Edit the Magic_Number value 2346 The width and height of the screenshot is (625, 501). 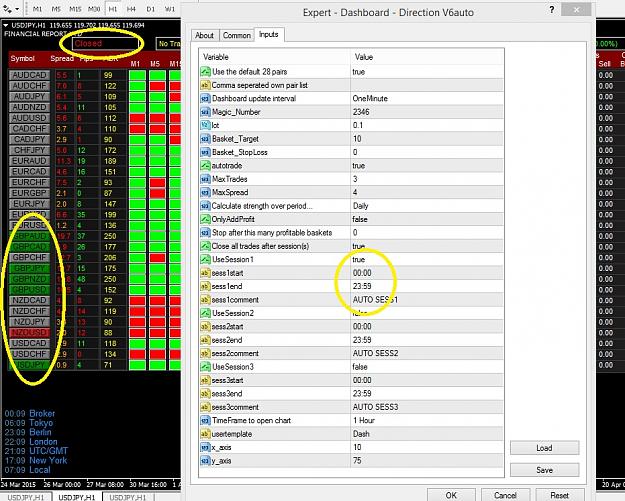click(427, 112)
